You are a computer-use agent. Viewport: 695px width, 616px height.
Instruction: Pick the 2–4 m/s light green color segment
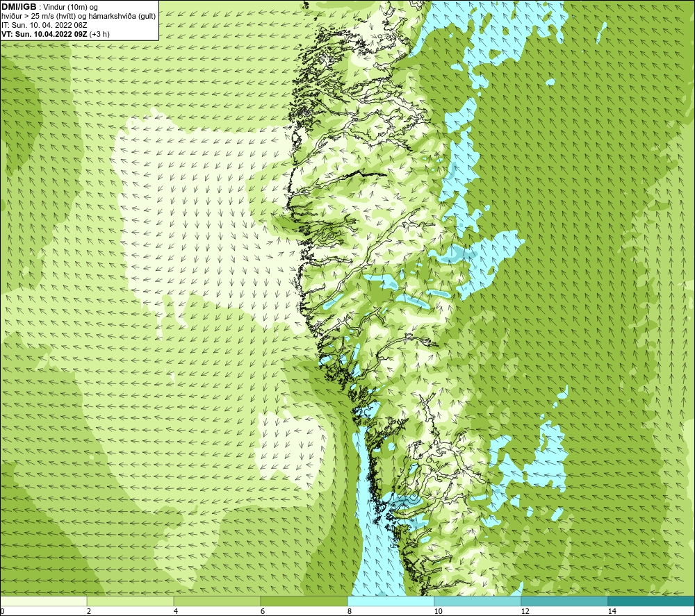pos(131,601)
